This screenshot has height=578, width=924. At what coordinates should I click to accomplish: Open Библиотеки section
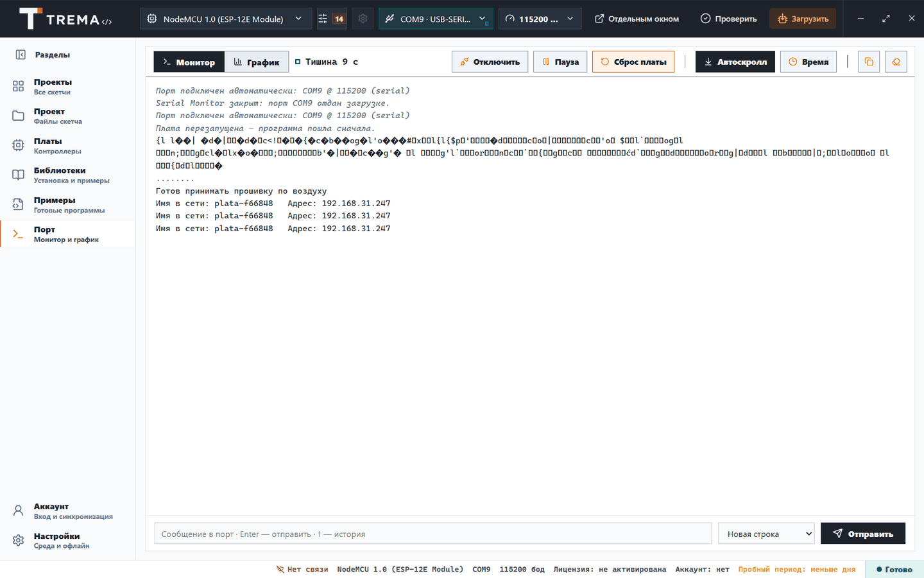tap(67, 175)
